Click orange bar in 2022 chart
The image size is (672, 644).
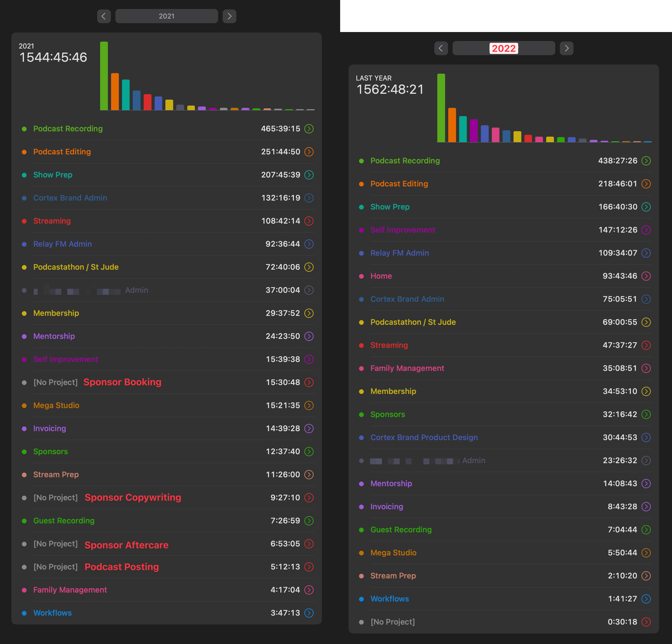tap(452, 125)
